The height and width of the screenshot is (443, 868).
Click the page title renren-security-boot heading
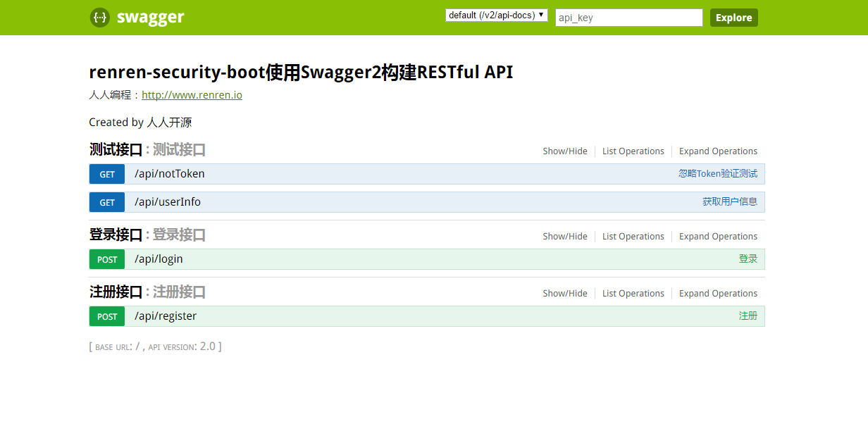point(301,73)
